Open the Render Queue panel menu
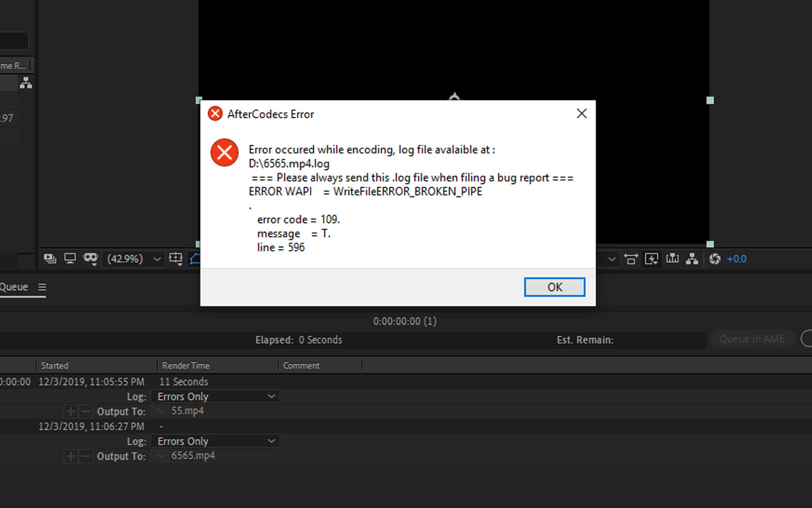The image size is (812, 508). pyautogui.click(x=42, y=287)
